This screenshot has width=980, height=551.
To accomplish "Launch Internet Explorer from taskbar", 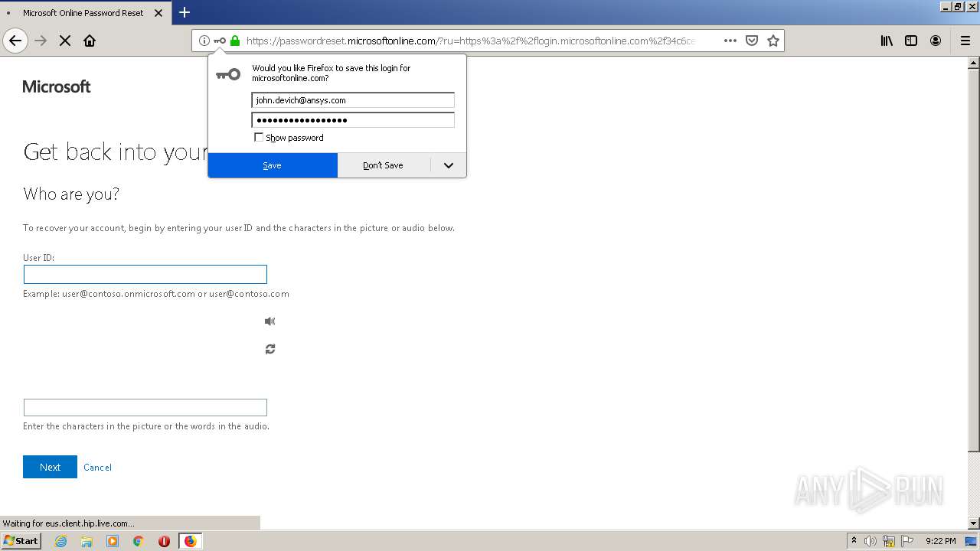I will [x=61, y=541].
